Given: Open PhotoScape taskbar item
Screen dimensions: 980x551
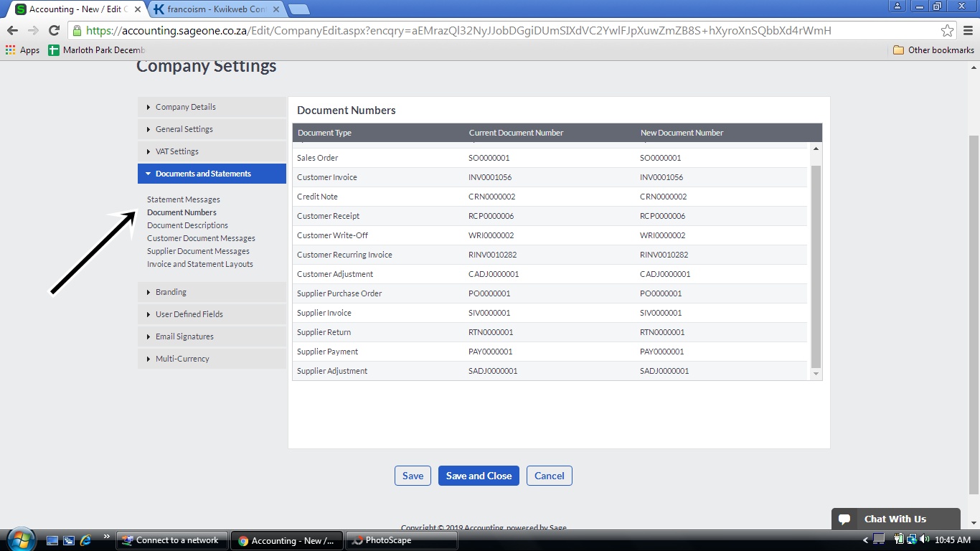Looking at the screenshot, I should coord(401,540).
